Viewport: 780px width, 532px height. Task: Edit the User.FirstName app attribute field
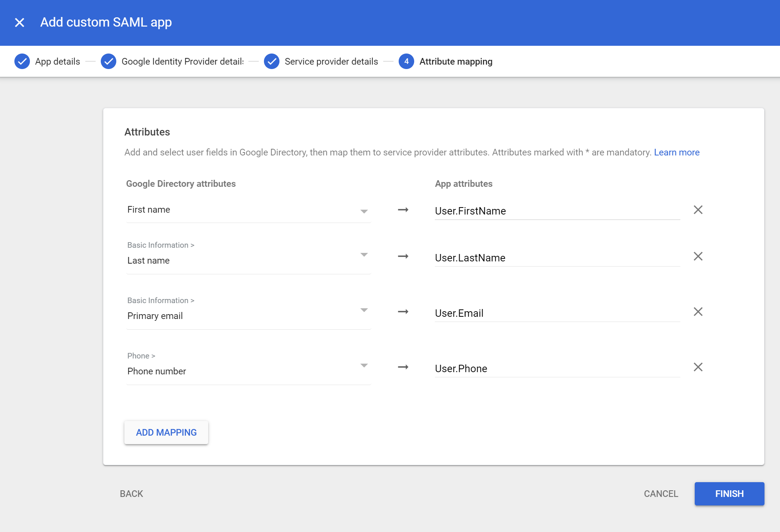557,211
